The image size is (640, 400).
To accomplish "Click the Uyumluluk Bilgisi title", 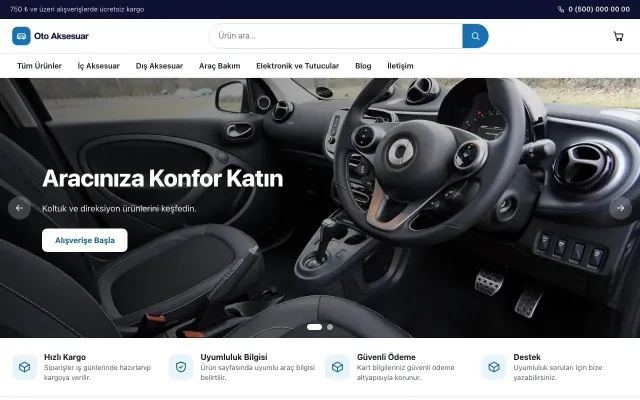I will [x=234, y=357].
